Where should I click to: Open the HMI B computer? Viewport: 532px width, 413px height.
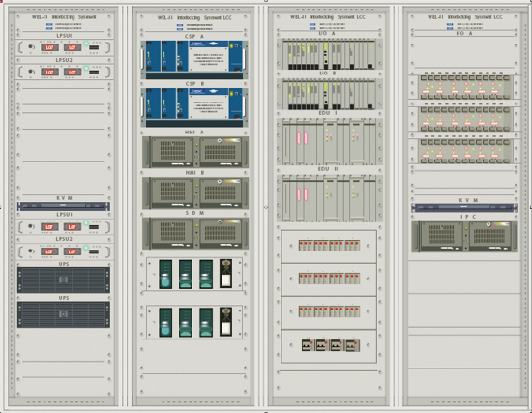195,192
